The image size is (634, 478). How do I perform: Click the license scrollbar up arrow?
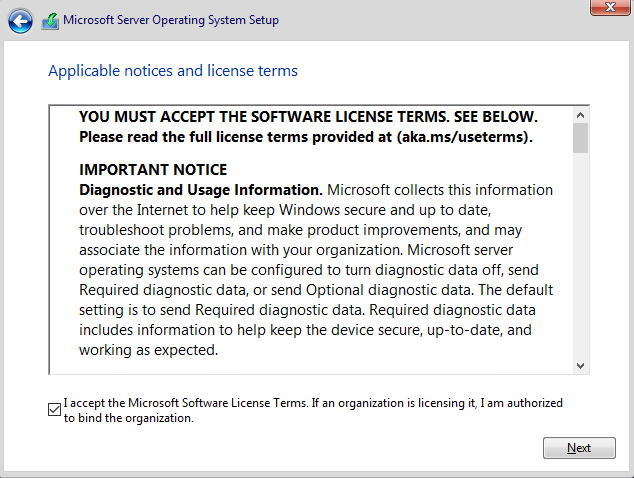[580, 113]
